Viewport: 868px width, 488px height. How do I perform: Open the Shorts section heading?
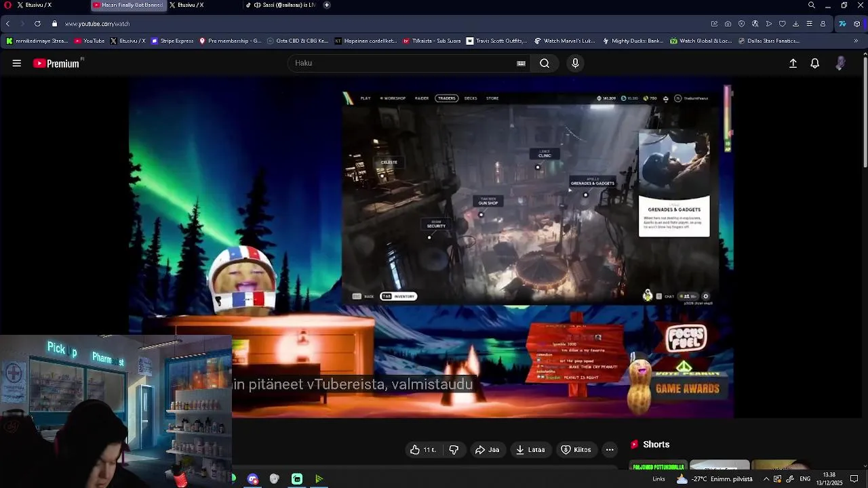[x=650, y=445]
